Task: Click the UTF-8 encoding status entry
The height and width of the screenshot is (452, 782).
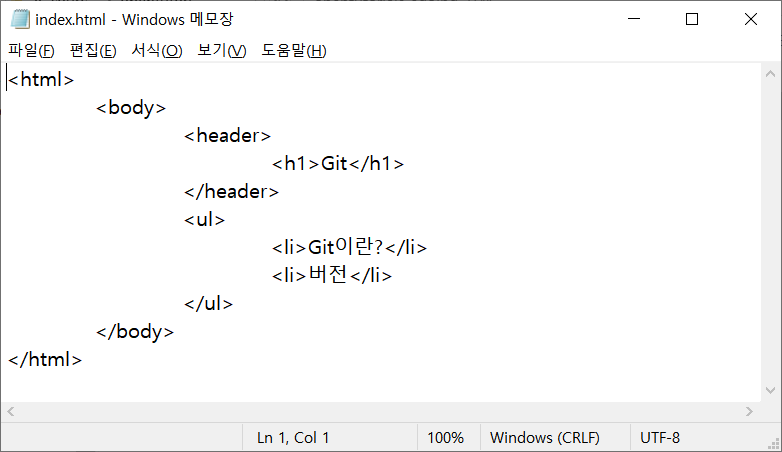Action: 660,438
